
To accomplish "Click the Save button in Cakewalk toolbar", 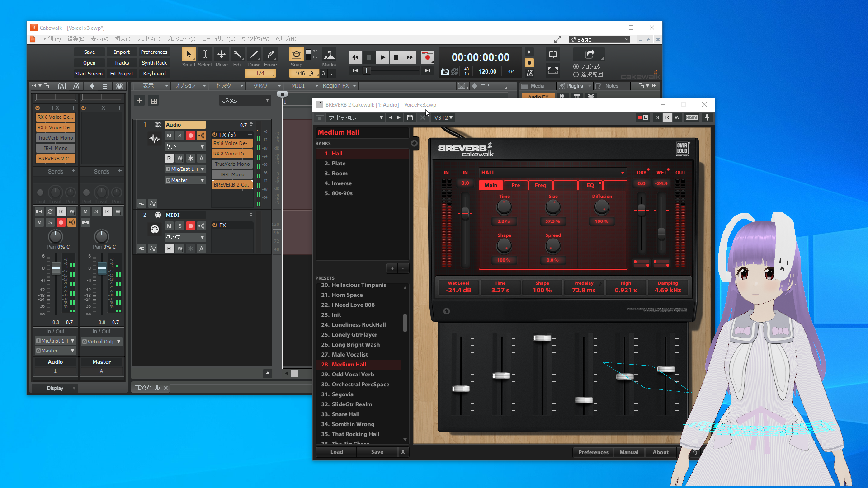I will click(x=90, y=52).
